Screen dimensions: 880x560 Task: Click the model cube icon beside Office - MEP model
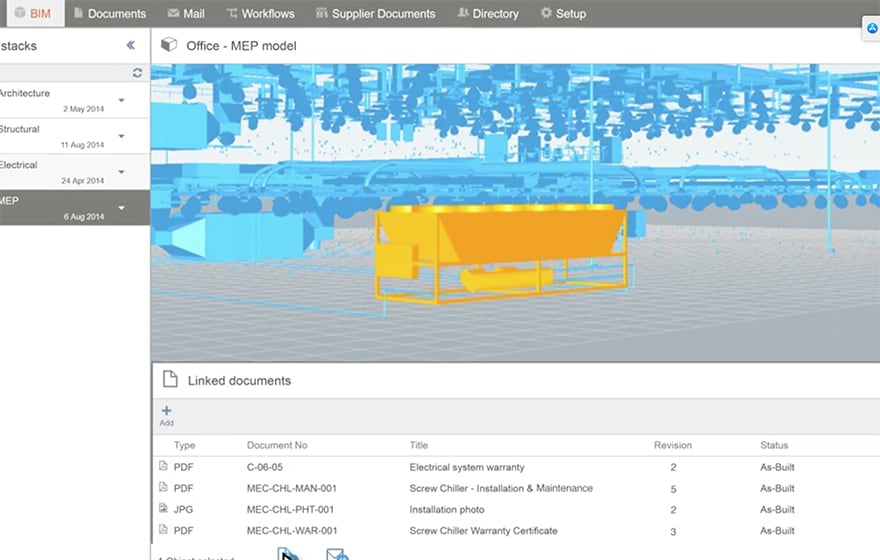click(169, 45)
